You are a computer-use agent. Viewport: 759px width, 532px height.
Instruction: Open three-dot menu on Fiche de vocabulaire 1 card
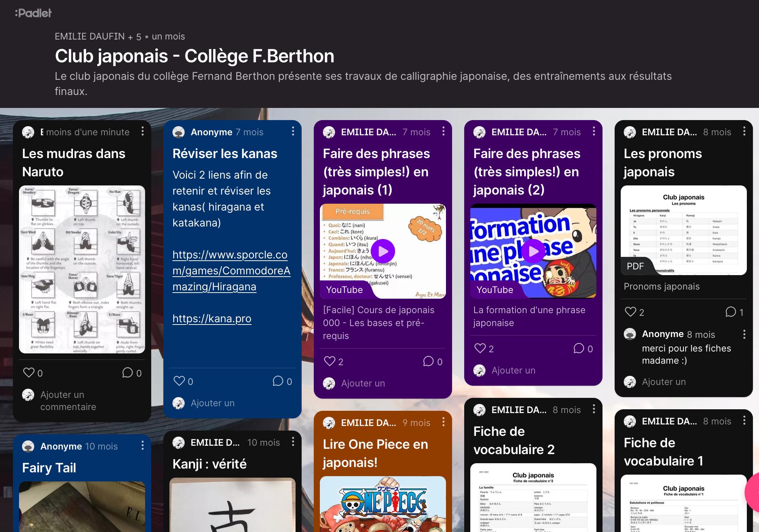(x=744, y=421)
